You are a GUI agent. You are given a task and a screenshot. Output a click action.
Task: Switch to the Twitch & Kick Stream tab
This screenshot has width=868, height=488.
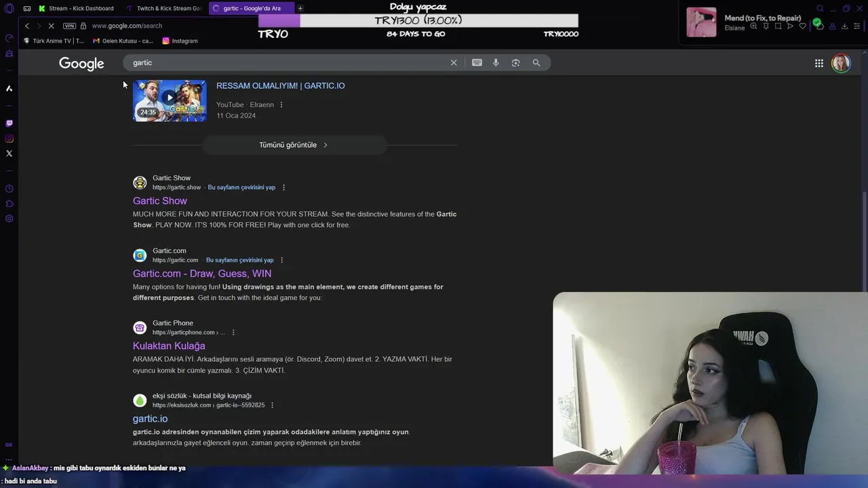(x=164, y=8)
